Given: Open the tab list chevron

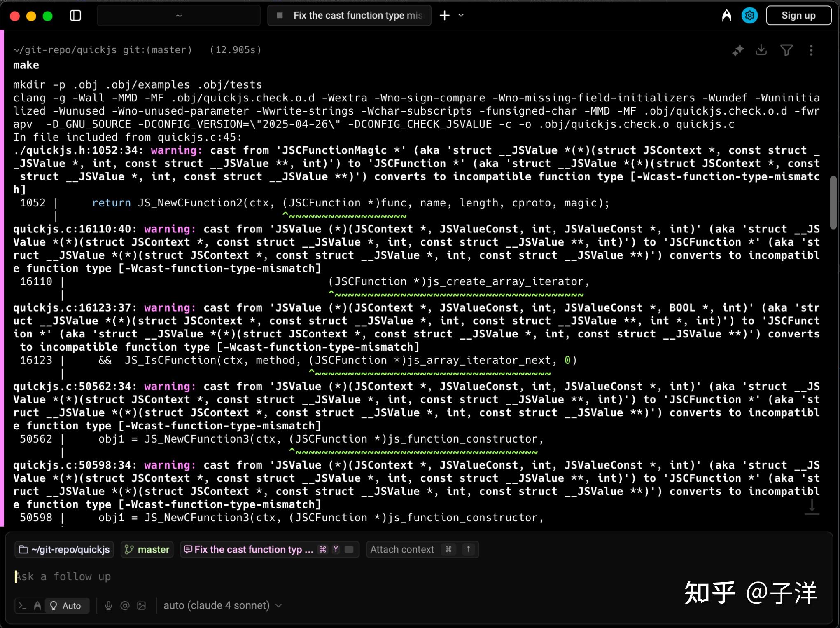Looking at the screenshot, I should coord(461,16).
